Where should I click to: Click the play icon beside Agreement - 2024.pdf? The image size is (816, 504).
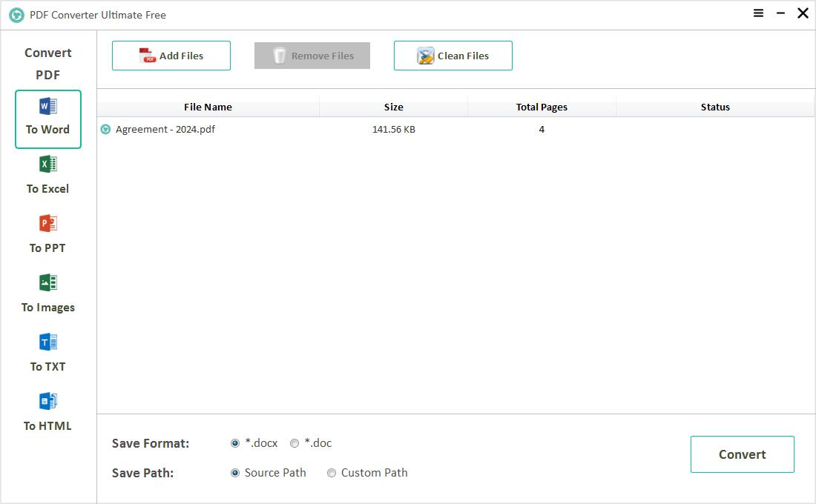105,129
